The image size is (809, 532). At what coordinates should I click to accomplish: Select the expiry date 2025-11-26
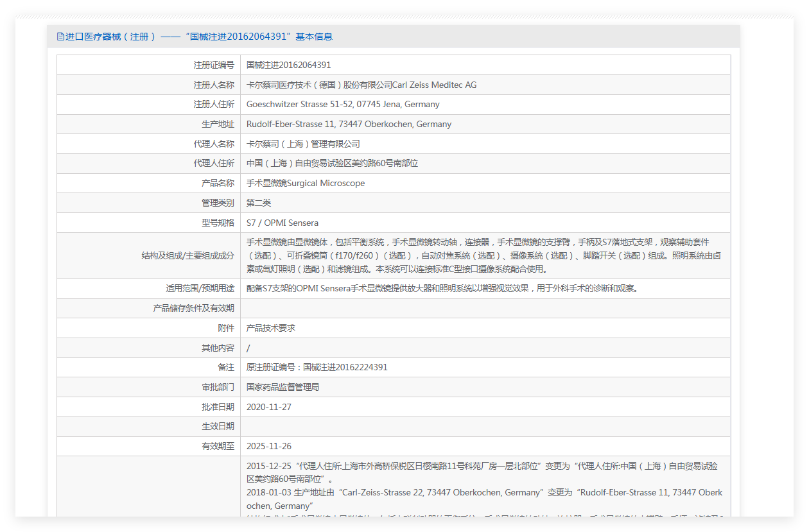click(x=269, y=446)
